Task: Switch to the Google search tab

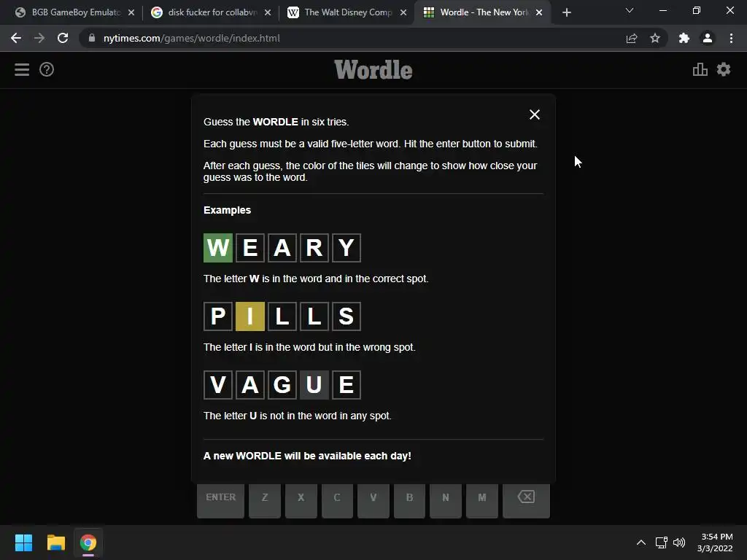Action: pos(211,12)
